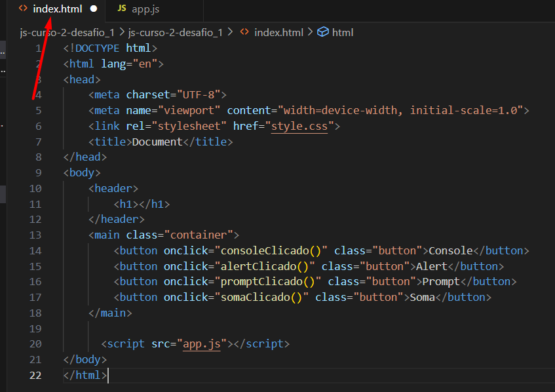Viewport: 555px width, 392px height.
Task: Click consoleClicado() onclick handler text
Action: 271,250
